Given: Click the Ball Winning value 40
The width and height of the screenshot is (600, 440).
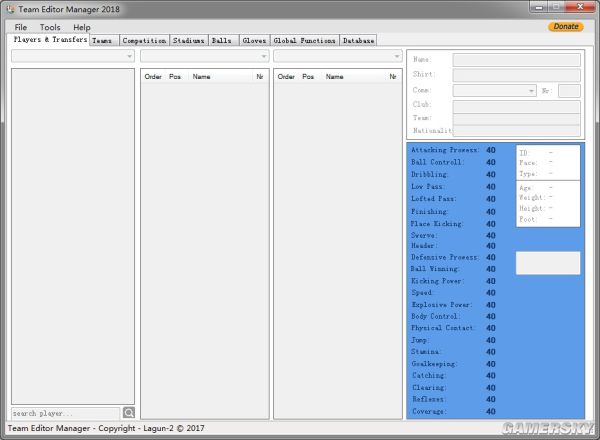Looking at the screenshot, I should (x=491, y=269).
